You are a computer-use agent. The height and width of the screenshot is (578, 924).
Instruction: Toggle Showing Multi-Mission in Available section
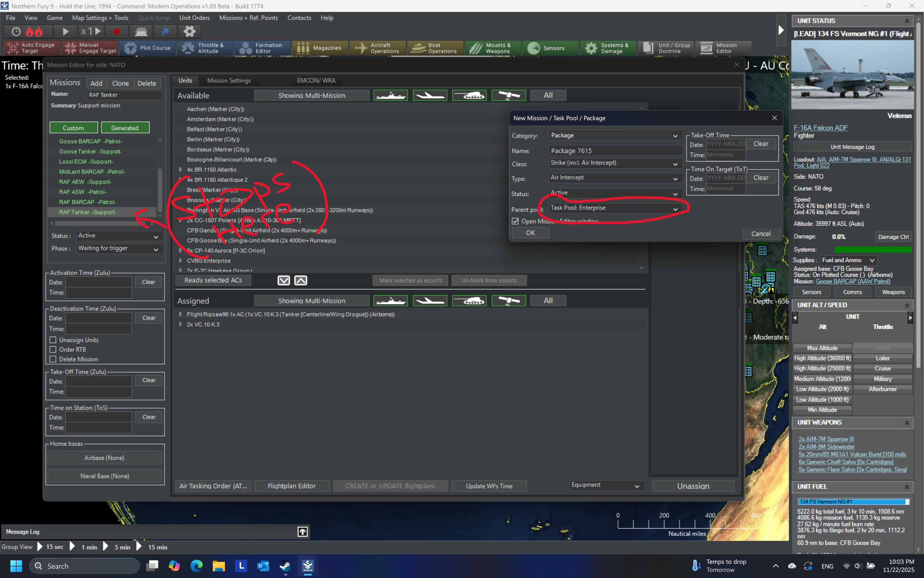(312, 95)
